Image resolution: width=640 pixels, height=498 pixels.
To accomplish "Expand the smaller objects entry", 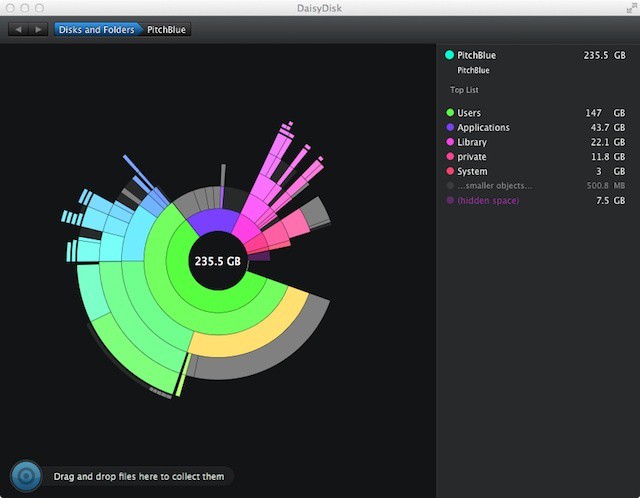I will 495,186.
